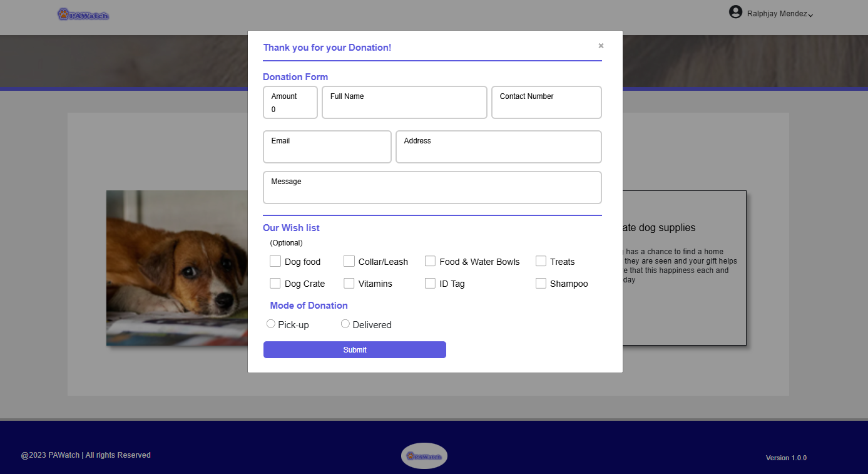Click the PAWatch logo in header
The height and width of the screenshot is (474, 868).
pos(83,14)
